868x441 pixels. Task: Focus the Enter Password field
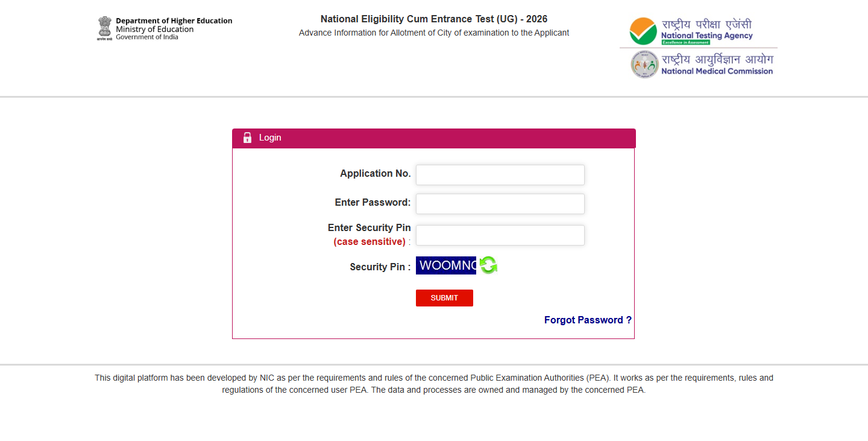pos(500,204)
